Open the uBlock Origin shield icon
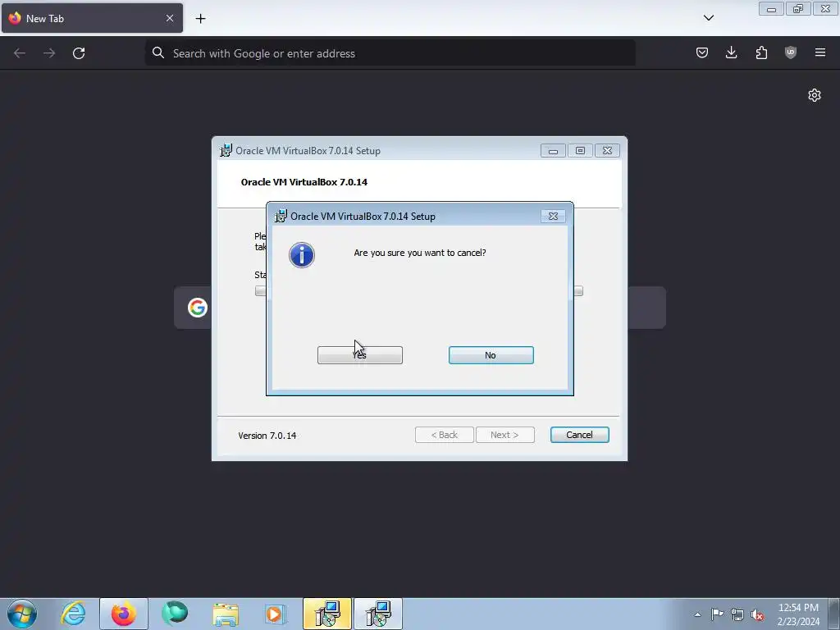Image resolution: width=840 pixels, height=630 pixels. pyautogui.click(x=791, y=52)
